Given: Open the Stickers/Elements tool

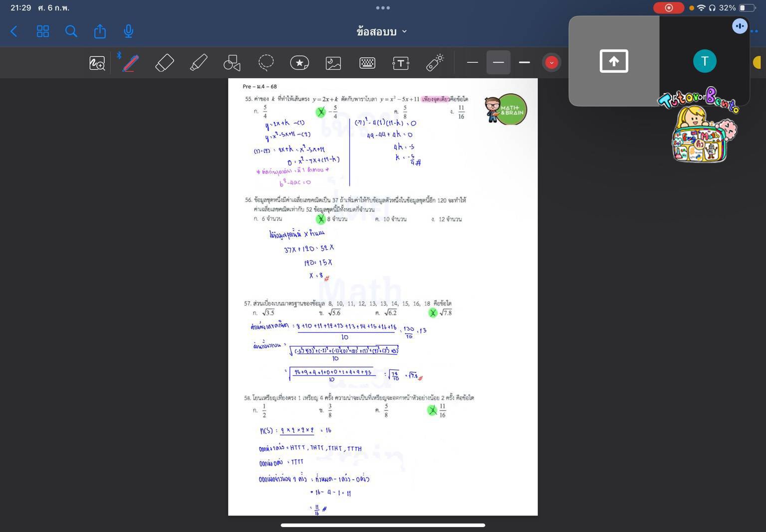Looking at the screenshot, I should pos(299,62).
